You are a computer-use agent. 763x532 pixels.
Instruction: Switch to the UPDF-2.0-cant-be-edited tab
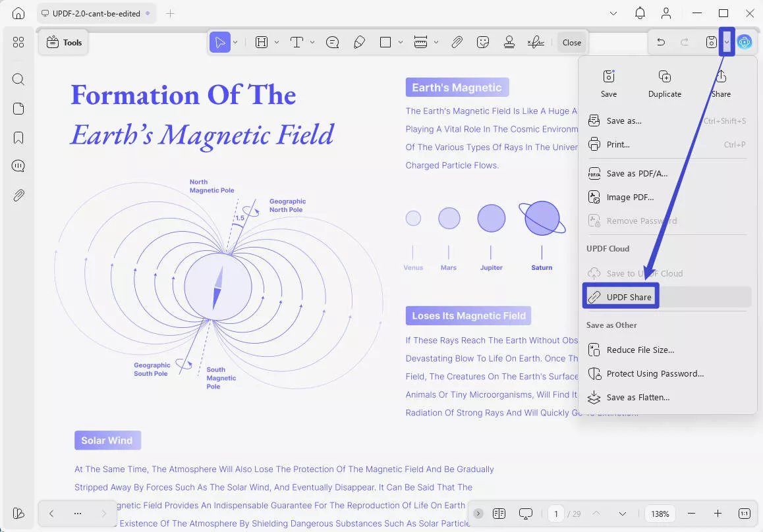pos(96,13)
